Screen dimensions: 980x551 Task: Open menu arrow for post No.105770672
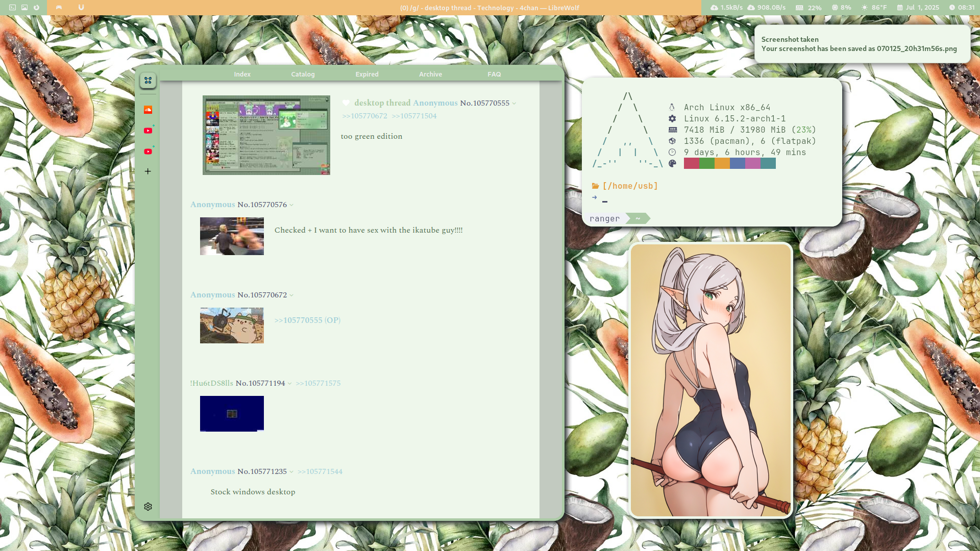click(291, 295)
